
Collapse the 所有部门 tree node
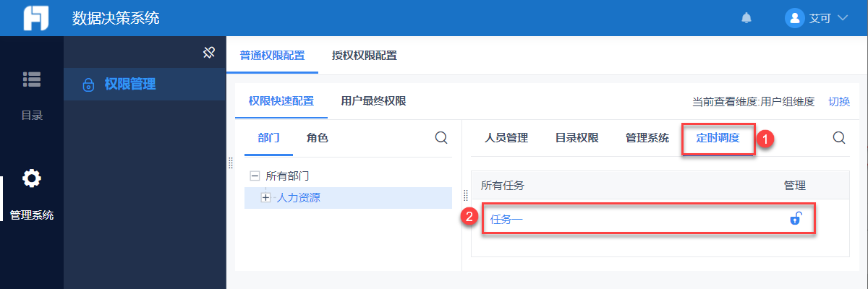click(254, 176)
